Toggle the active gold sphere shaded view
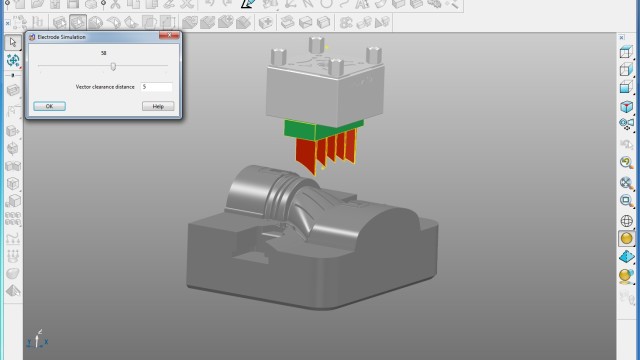640x360 pixels. pos(626,238)
